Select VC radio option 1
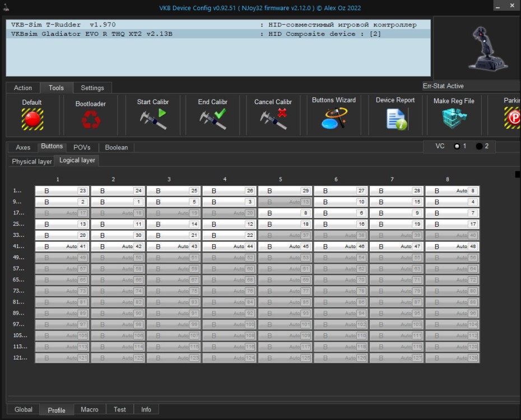 click(457, 146)
